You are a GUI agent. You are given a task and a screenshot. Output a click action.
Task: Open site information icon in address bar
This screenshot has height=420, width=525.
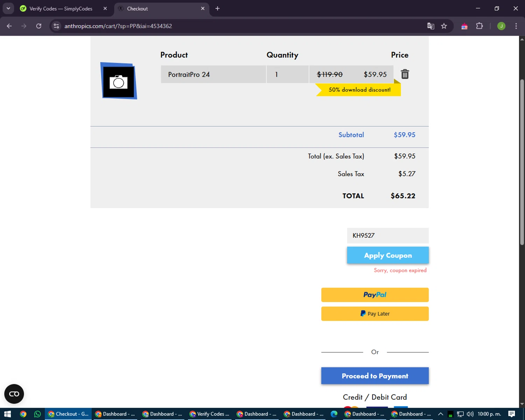56,26
